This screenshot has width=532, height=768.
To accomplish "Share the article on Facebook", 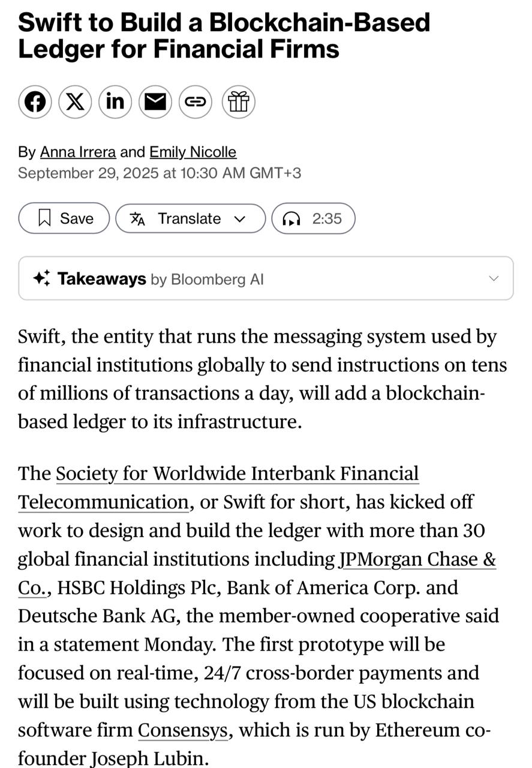I will 35,101.
